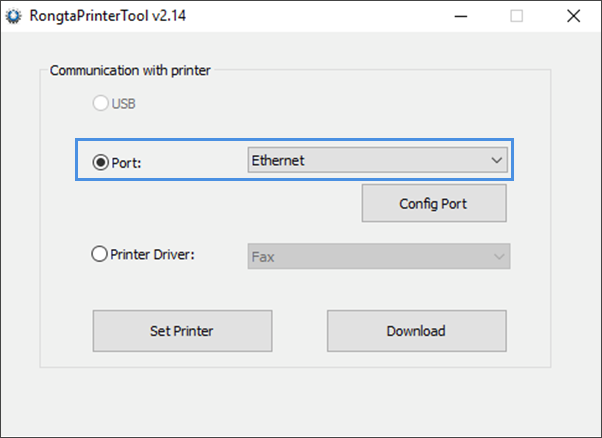Click the Ethernet text in port combo box
602x438 pixels.
coord(278,160)
